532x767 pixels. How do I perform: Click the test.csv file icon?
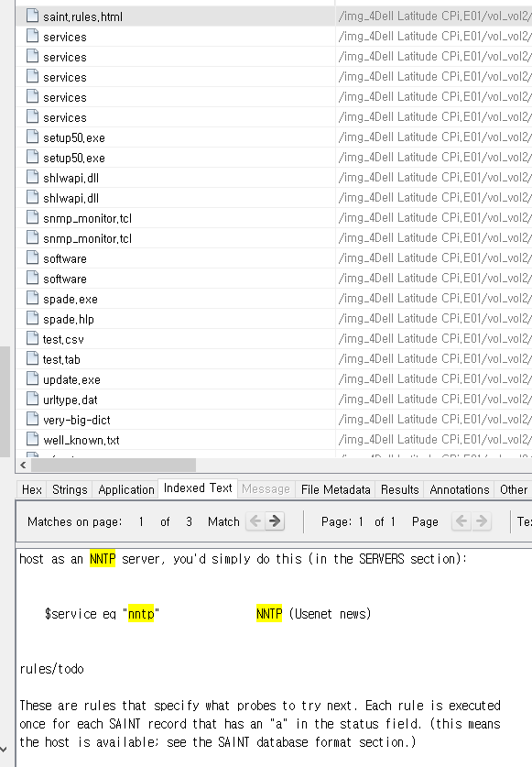coord(32,338)
